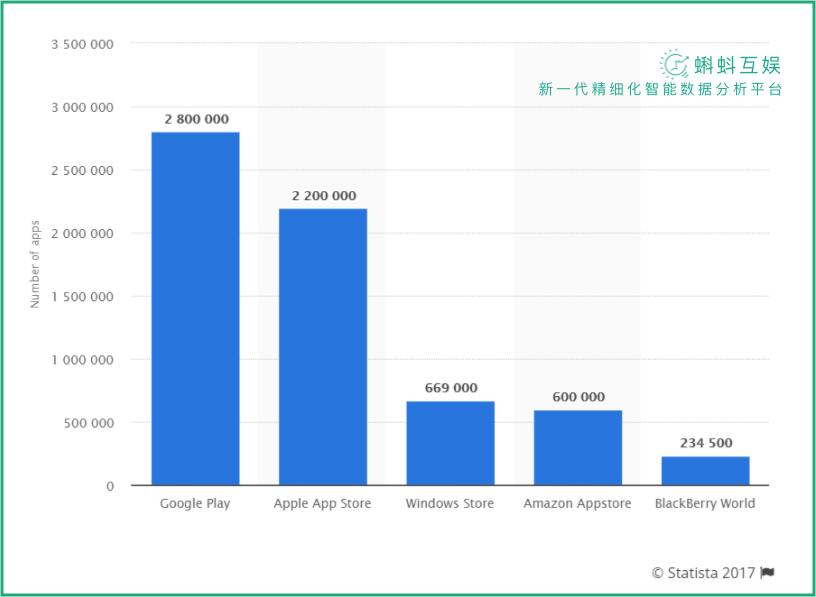Click the 2 800 000 data label
This screenshot has width=816, height=597.
[197, 120]
